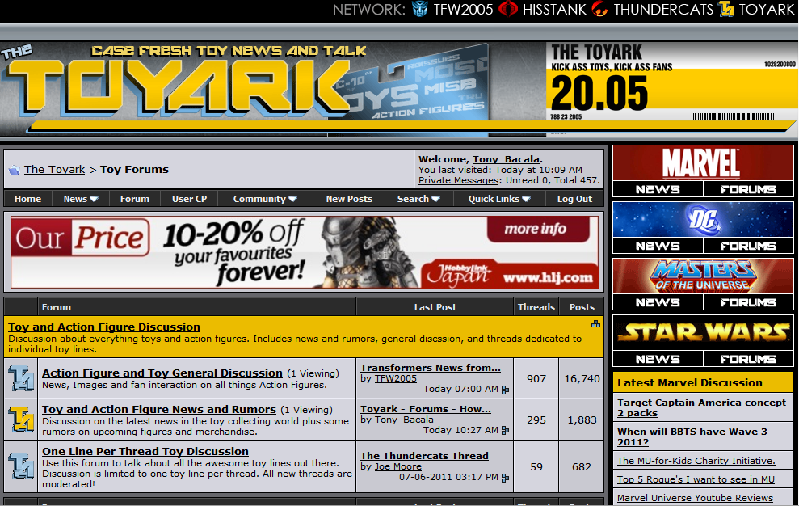
Task: Select Forum in the navbar
Action: click(x=135, y=199)
